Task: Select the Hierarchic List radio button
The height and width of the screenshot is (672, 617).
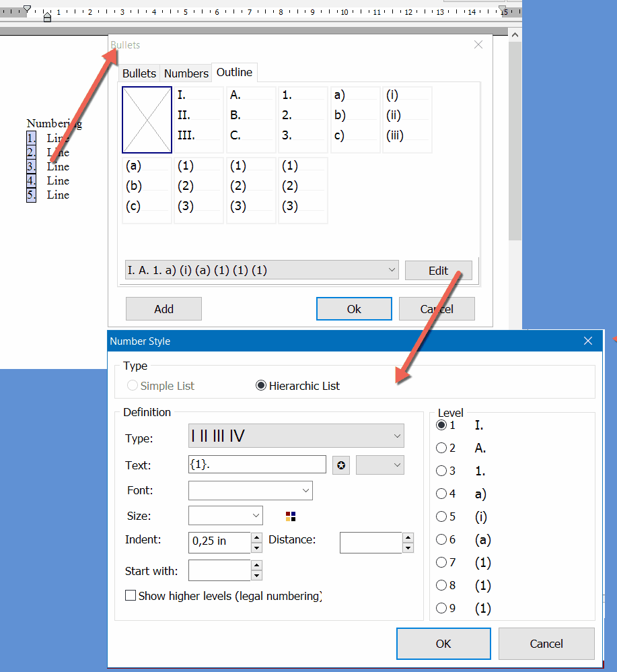Action: coord(261,386)
